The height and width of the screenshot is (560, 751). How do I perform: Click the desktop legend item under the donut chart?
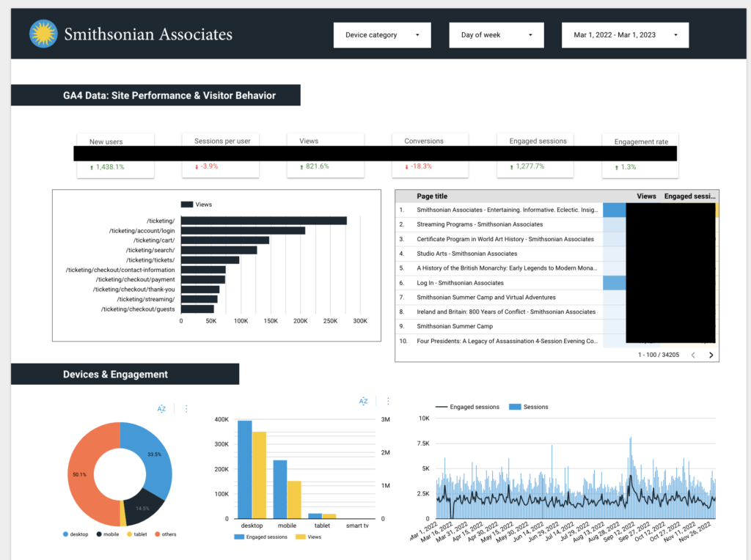pyautogui.click(x=76, y=534)
